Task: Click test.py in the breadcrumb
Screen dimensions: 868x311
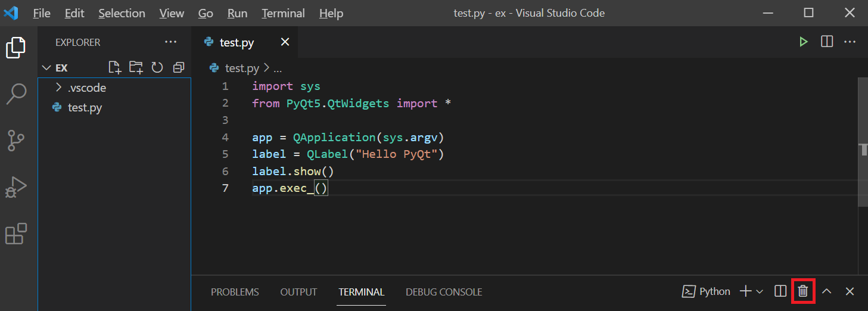Action: pos(242,68)
